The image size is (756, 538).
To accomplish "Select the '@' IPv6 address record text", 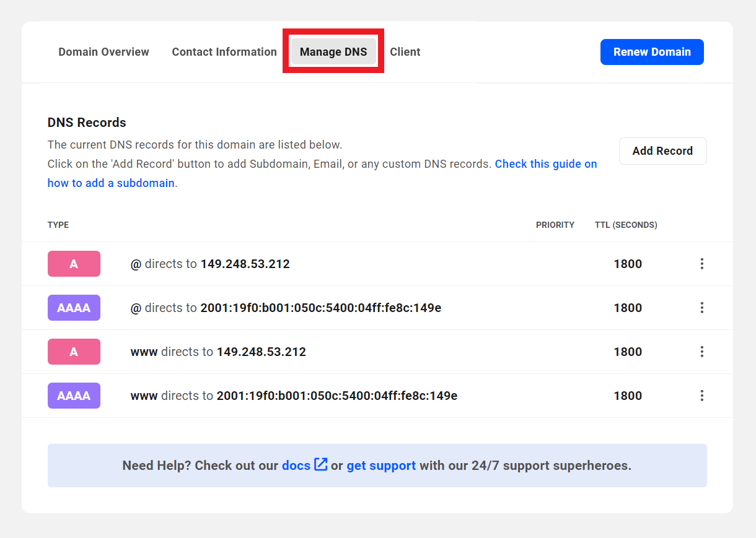I will click(286, 308).
